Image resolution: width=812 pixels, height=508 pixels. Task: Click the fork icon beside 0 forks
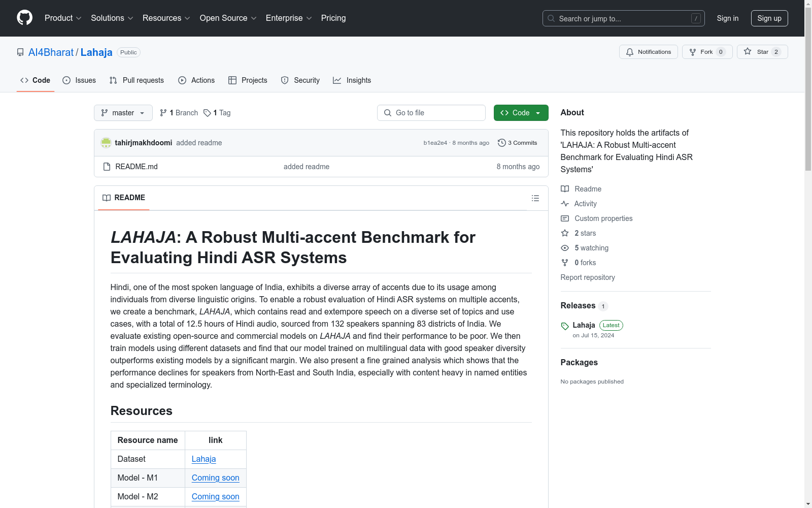(x=565, y=263)
